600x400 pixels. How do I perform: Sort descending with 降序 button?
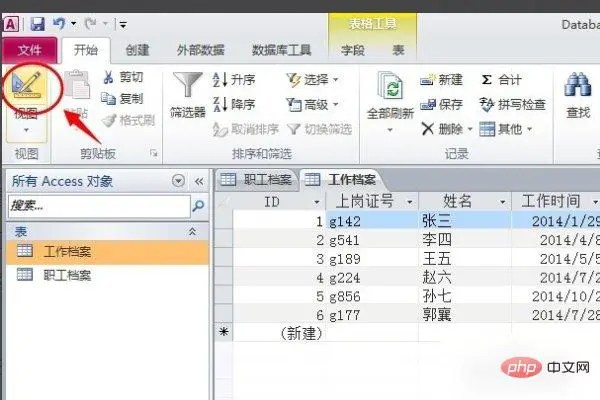coord(236,104)
